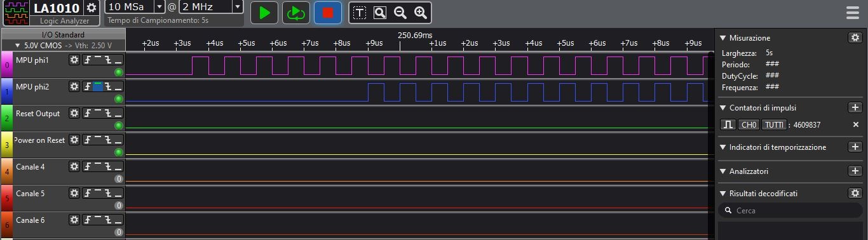Click the MPU phi1 channel name label
Screen dimensions: 868x240
pos(32,60)
